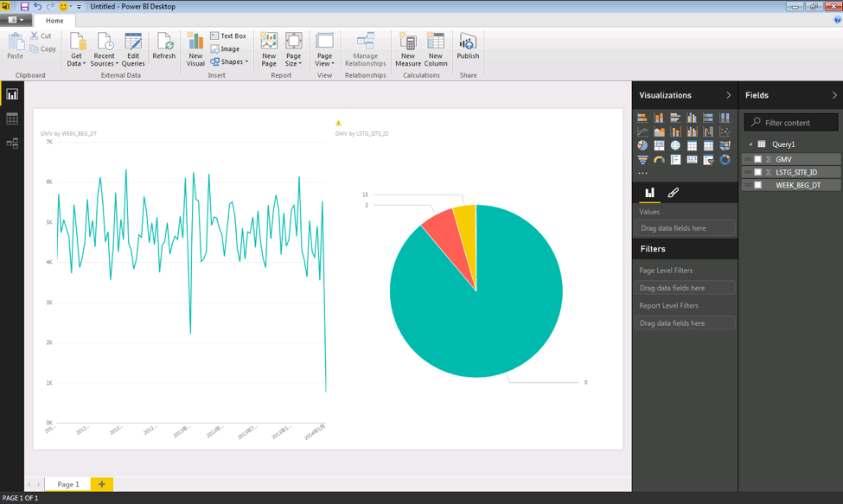Viewport: 843px width, 504px height.
Task: Switch to Data view in left sidebar
Action: pos(12,118)
